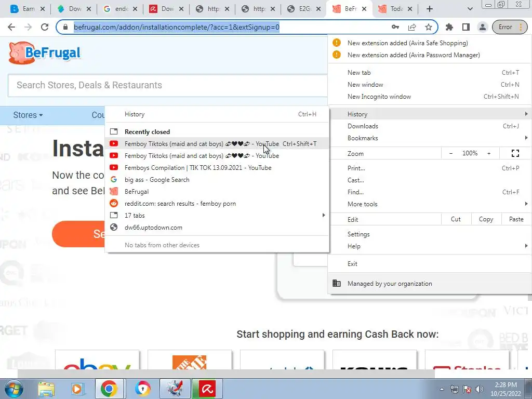
Task: Reopen dw66.uptodown.com from history
Action: click(x=217, y=228)
